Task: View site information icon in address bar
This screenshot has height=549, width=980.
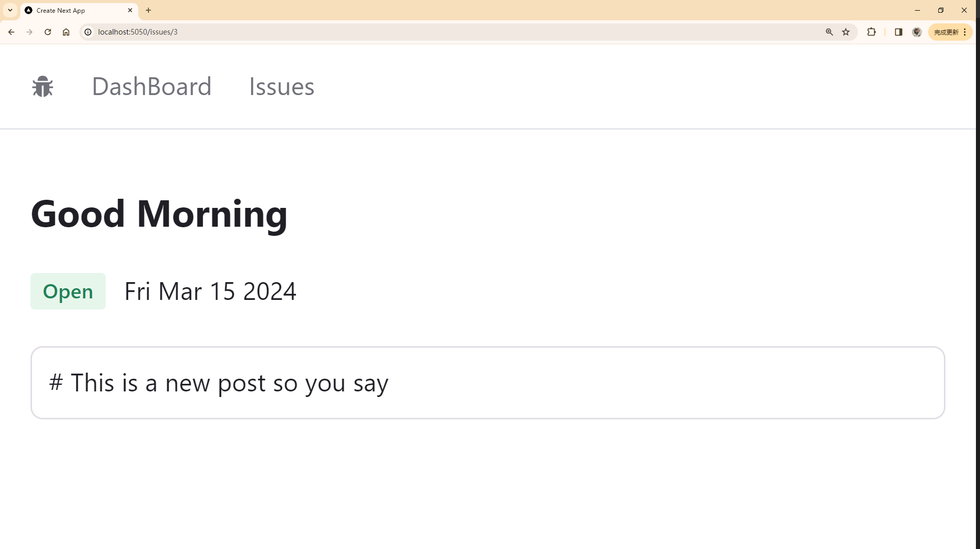Action: [x=88, y=32]
